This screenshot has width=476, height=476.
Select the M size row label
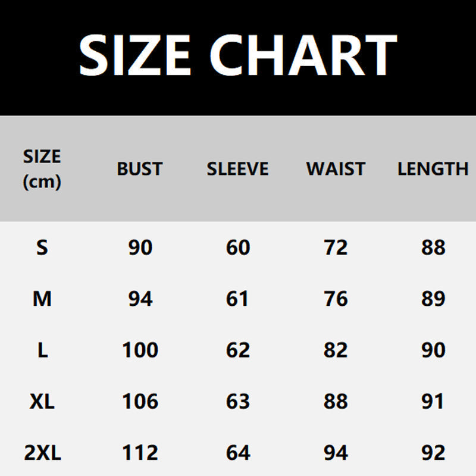[x=42, y=298]
